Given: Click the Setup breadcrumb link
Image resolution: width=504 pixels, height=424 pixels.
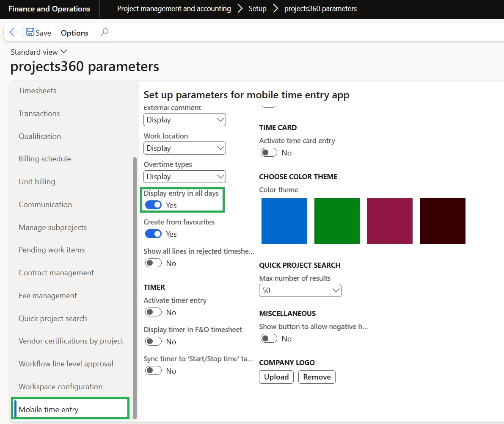Looking at the screenshot, I should (x=257, y=8).
